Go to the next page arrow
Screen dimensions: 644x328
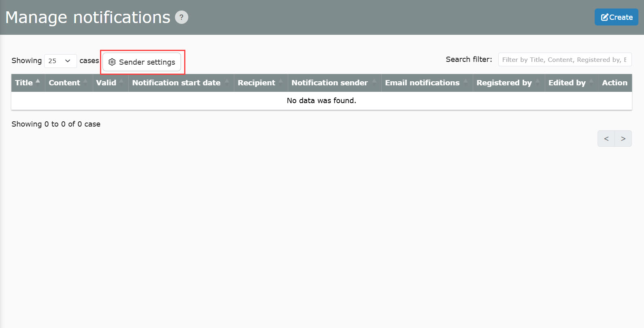click(623, 139)
